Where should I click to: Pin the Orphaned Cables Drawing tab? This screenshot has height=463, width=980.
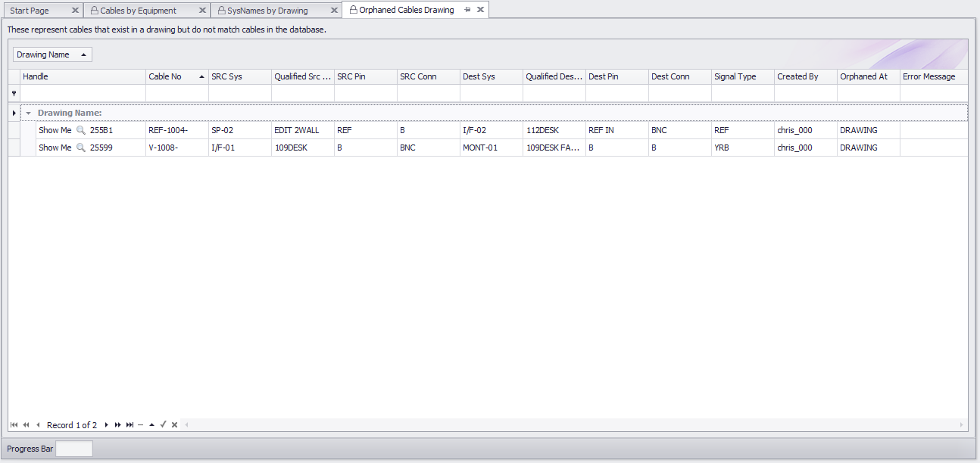tap(467, 10)
